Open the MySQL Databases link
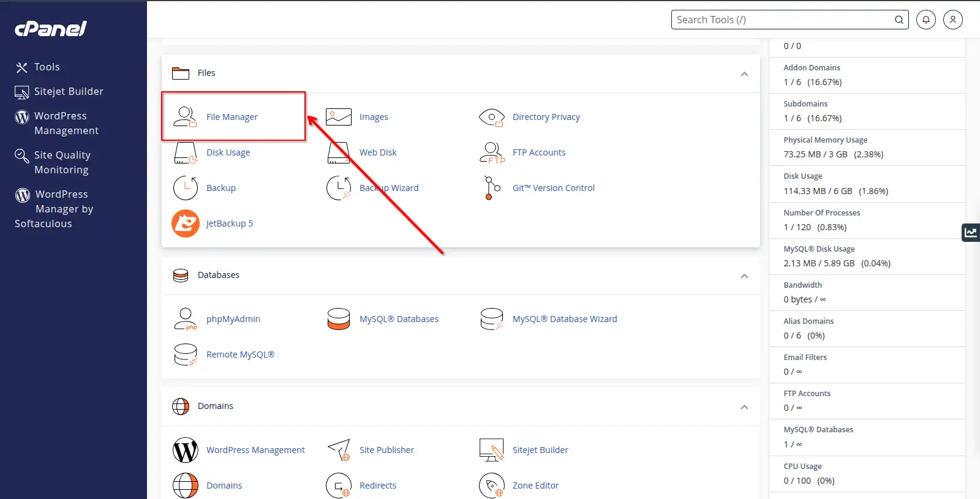980x499 pixels. click(399, 319)
